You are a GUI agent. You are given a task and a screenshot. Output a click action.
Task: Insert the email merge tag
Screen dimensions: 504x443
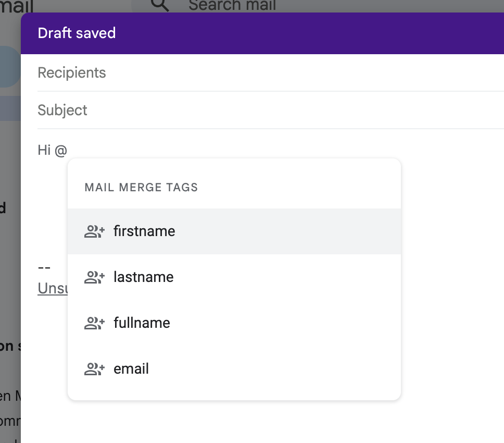click(131, 368)
